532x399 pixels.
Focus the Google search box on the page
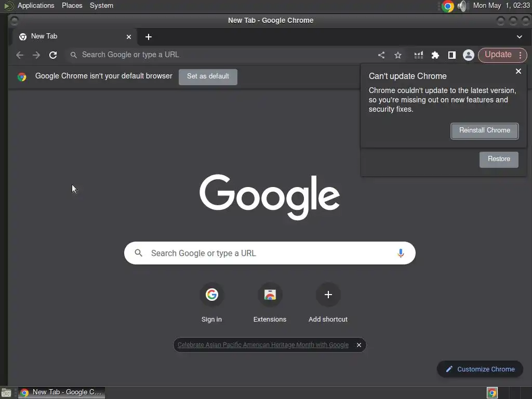point(270,253)
